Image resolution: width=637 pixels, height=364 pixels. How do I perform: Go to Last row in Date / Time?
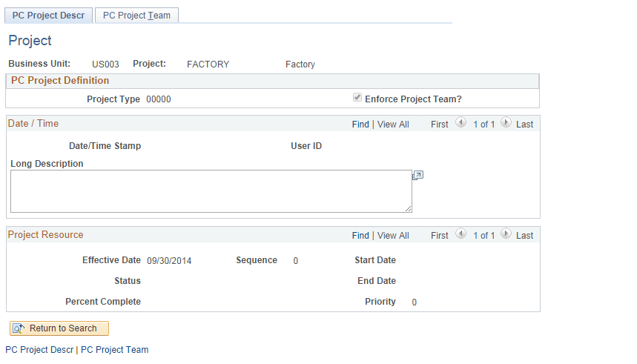[525, 125]
